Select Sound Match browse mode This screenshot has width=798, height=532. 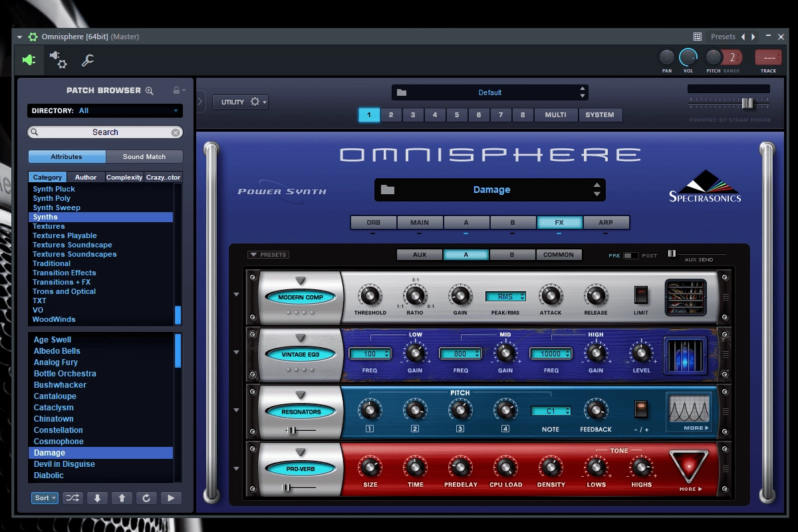pyautogui.click(x=144, y=157)
